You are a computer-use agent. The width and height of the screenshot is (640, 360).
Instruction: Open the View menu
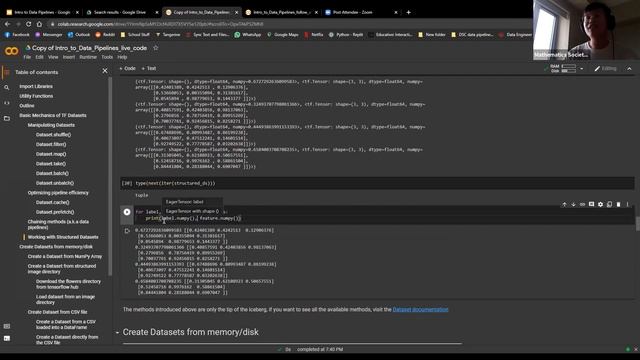(x=53, y=57)
